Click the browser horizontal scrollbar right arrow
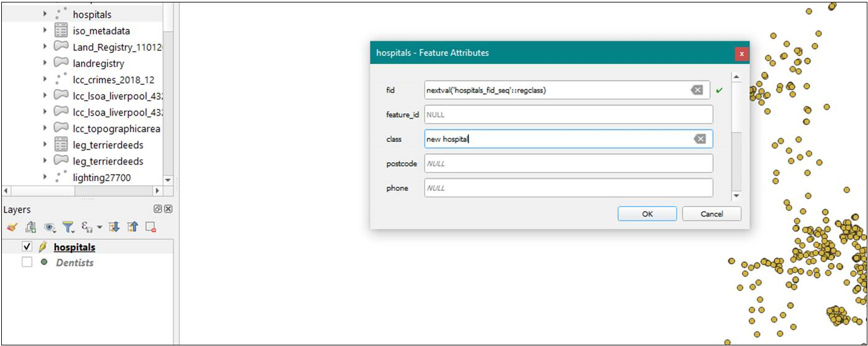The image size is (868, 346). click(157, 191)
